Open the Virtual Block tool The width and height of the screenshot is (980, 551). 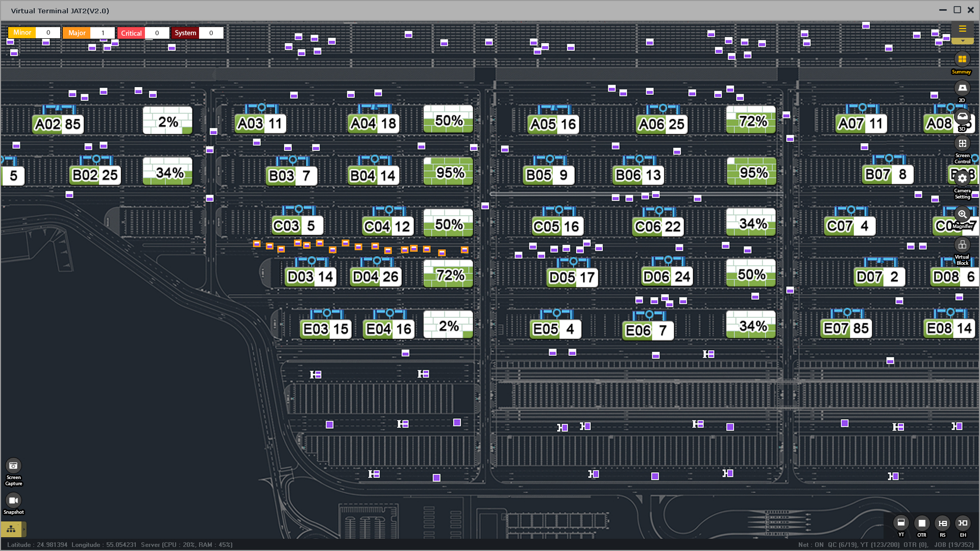962,245
